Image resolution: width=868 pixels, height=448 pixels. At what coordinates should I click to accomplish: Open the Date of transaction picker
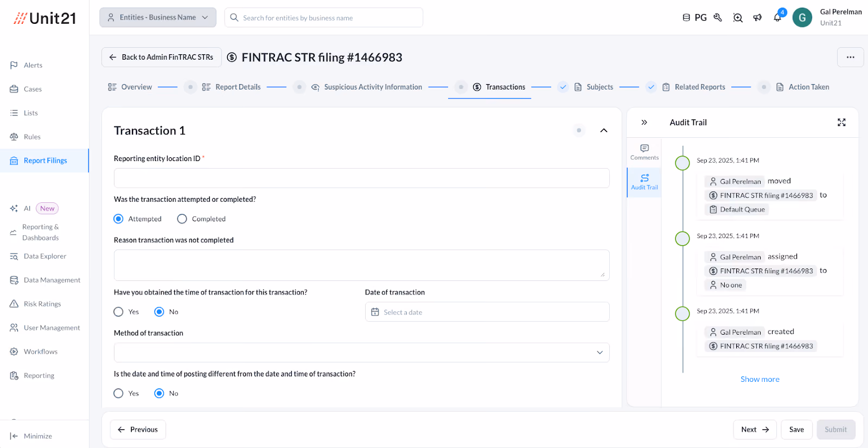pos(487,312)
